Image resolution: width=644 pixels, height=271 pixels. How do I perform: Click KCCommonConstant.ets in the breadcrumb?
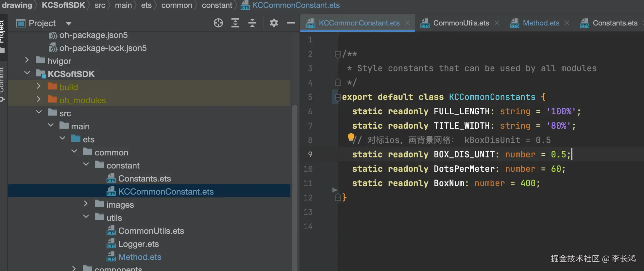pyautogui.click(x=296, y=5)
